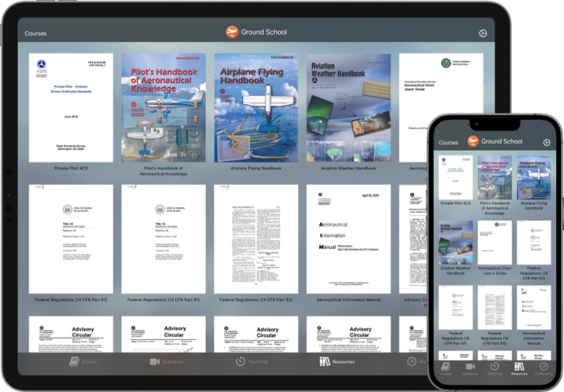The image size is (564, 392).
Task: Tap the Test Prep stopwatch icon on iPad
Action: (240, 362)
